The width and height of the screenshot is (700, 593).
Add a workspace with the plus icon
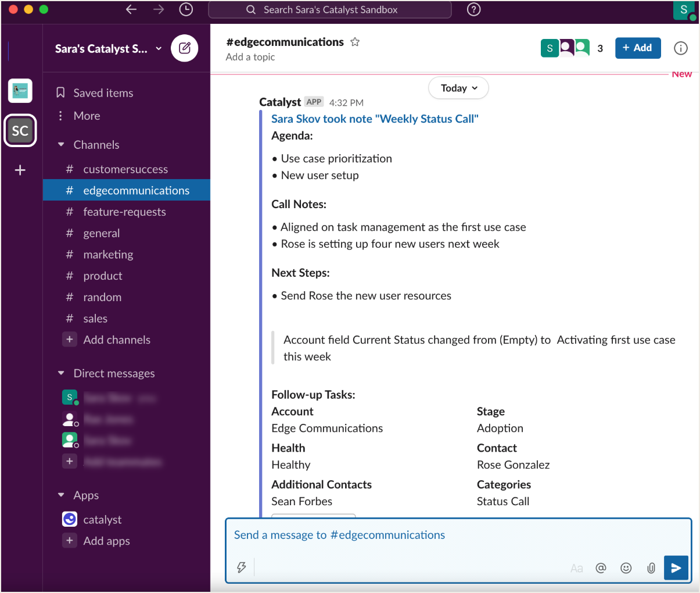[20, 170]
